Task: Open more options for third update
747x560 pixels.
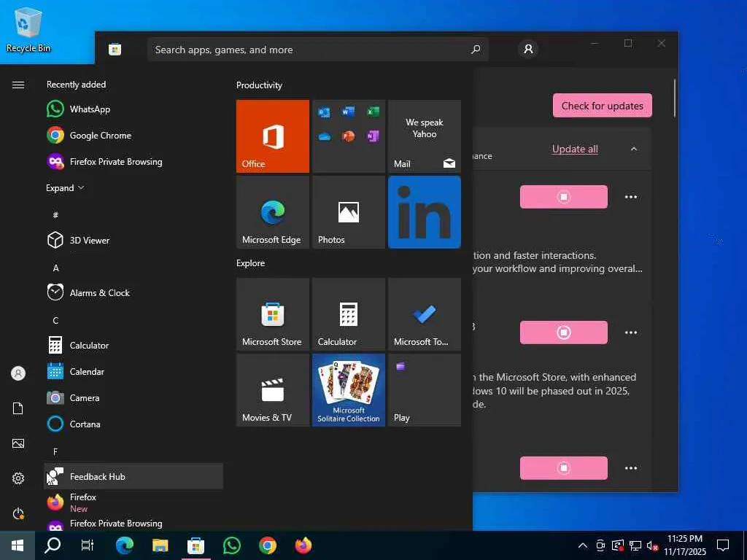Action: pyautogui.click(x=631, y=468)
